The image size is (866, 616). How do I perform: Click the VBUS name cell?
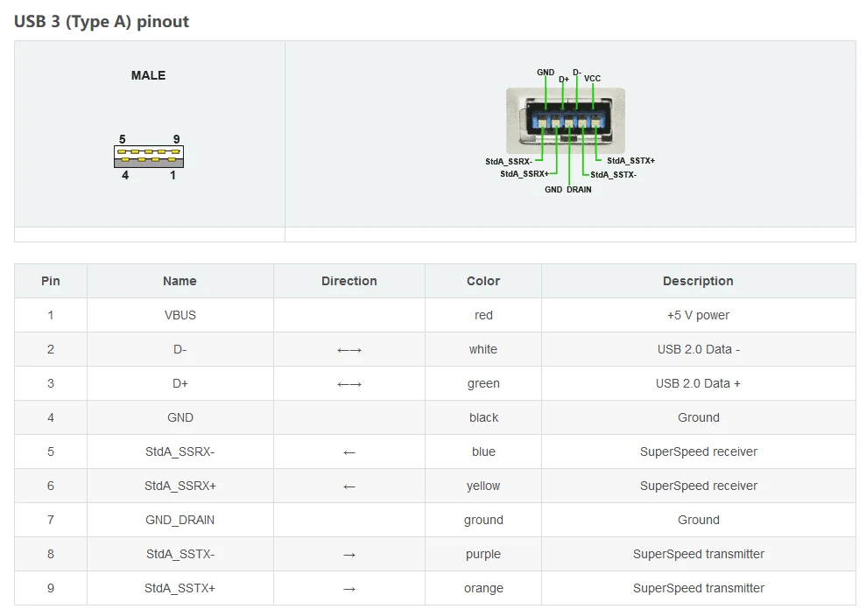[180, 315]
